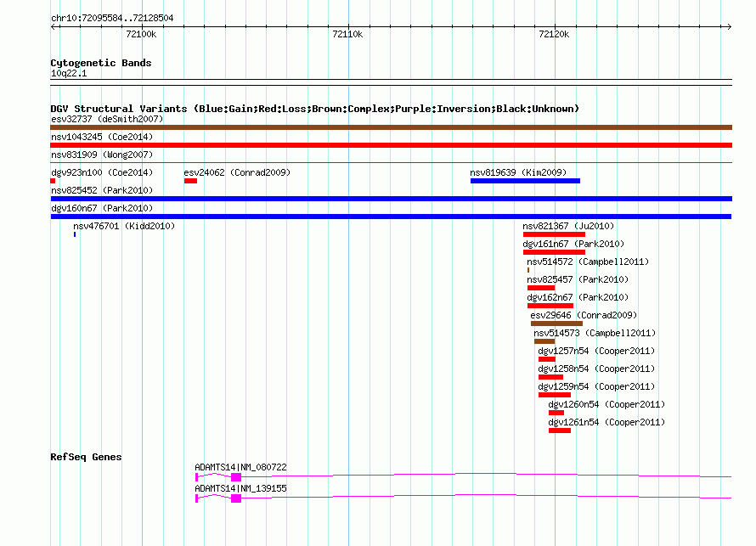This screenshot has width=756, height=546.
Task: Open nsv831909 (Wong2007) variant label
Action: pos(102,155)
